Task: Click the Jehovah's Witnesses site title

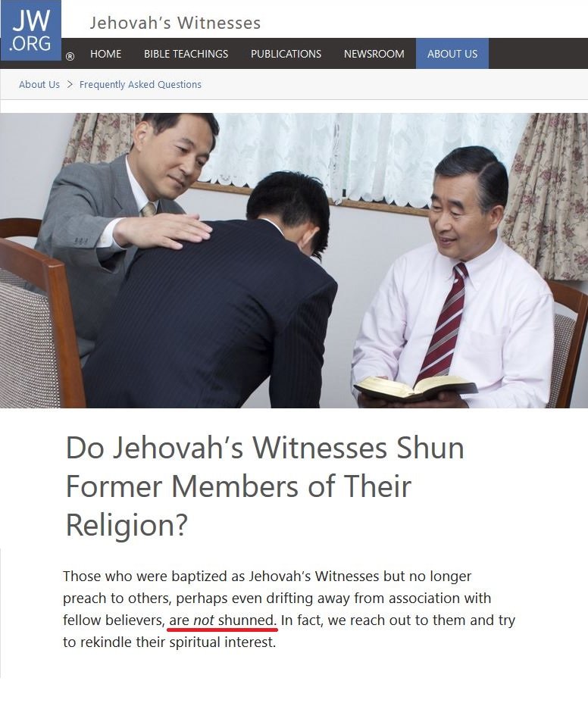Action: point(175,23)
